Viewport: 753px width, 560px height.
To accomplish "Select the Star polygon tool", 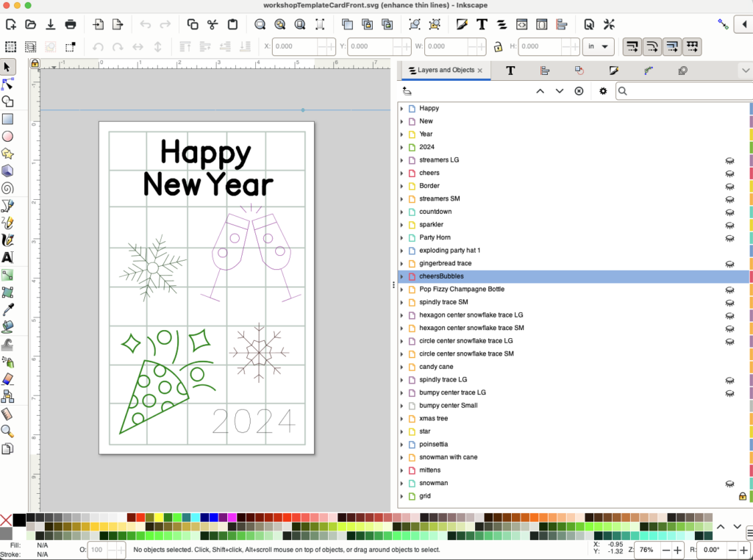I will (x=7, y=154).
